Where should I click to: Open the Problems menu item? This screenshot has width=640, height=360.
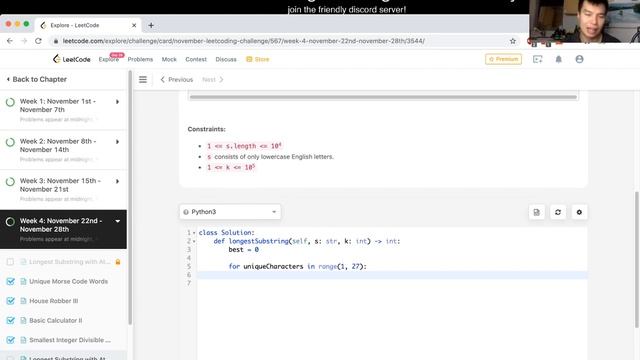pos(140,59)
